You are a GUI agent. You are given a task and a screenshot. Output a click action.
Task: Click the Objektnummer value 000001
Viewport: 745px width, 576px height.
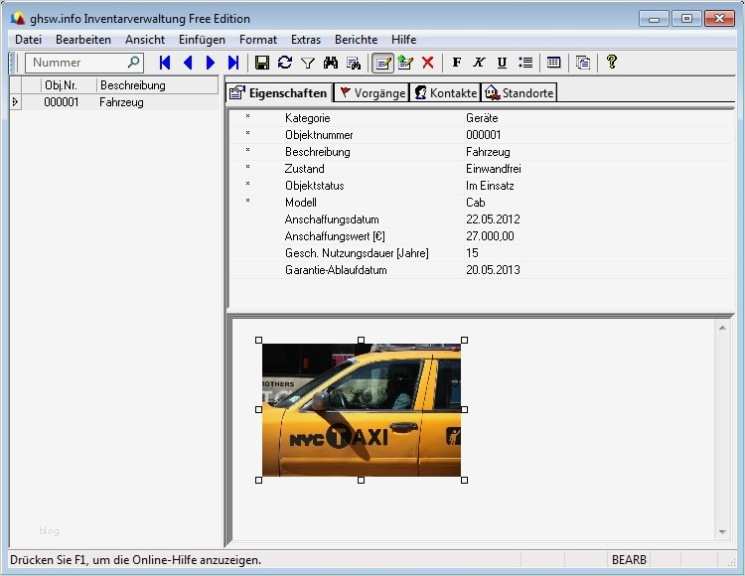click(x=483, y=135)
